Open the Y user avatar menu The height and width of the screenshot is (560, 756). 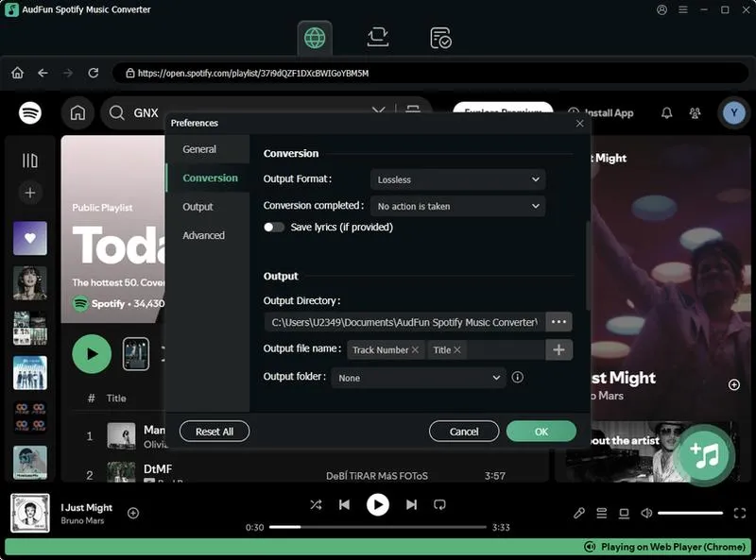pyautogui.click(x=734, y=112)
